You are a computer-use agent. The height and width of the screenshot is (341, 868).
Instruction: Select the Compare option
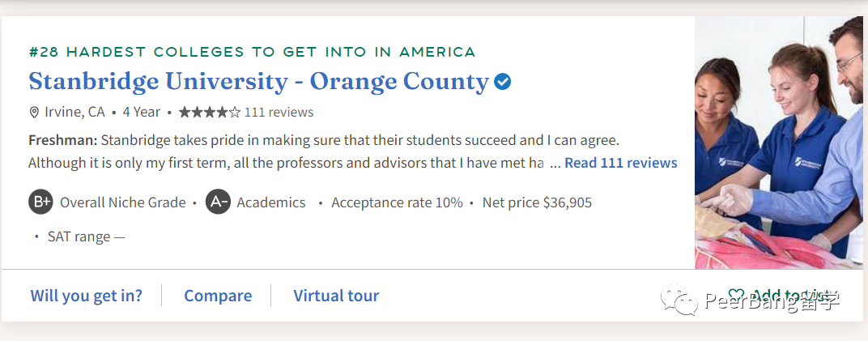click(218, 296)
